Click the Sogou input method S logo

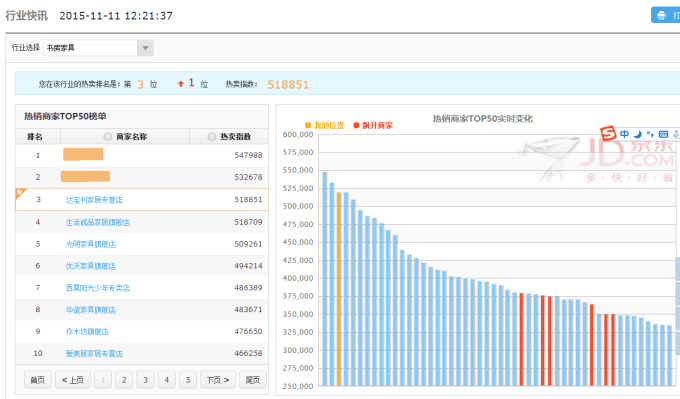608,133
